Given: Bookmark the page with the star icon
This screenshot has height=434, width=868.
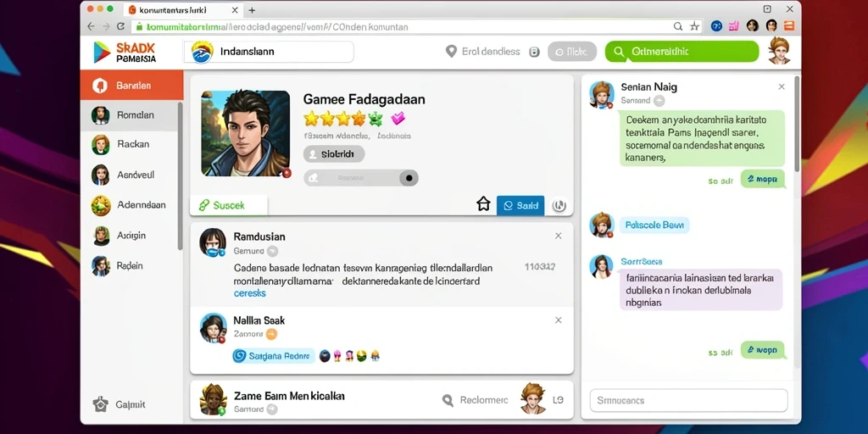Looking at the screenshot, I should pos(694,26).
